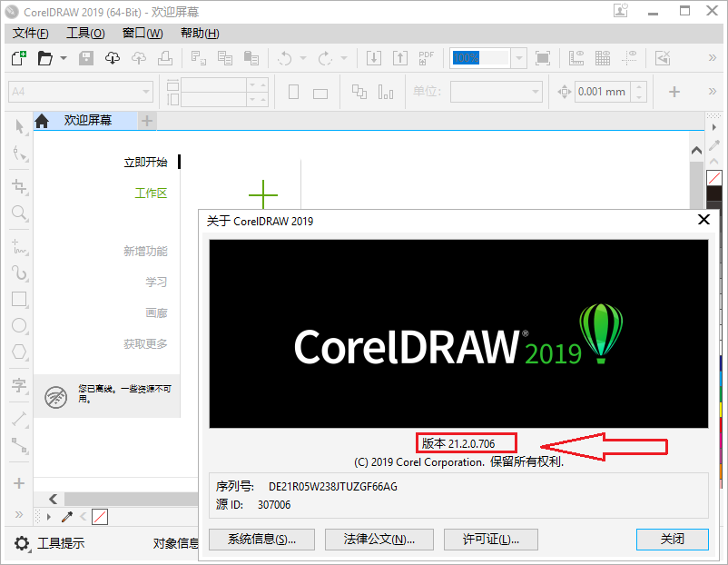This screenshot has width=728, height=565.
Task: Open the Window menu
Action: 143,33
